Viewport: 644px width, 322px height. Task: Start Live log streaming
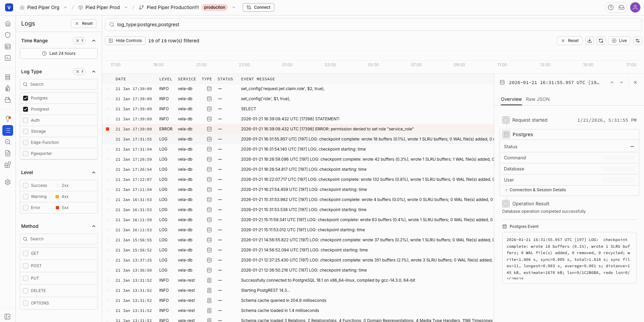pyautogui.click(x=619, y=40)
